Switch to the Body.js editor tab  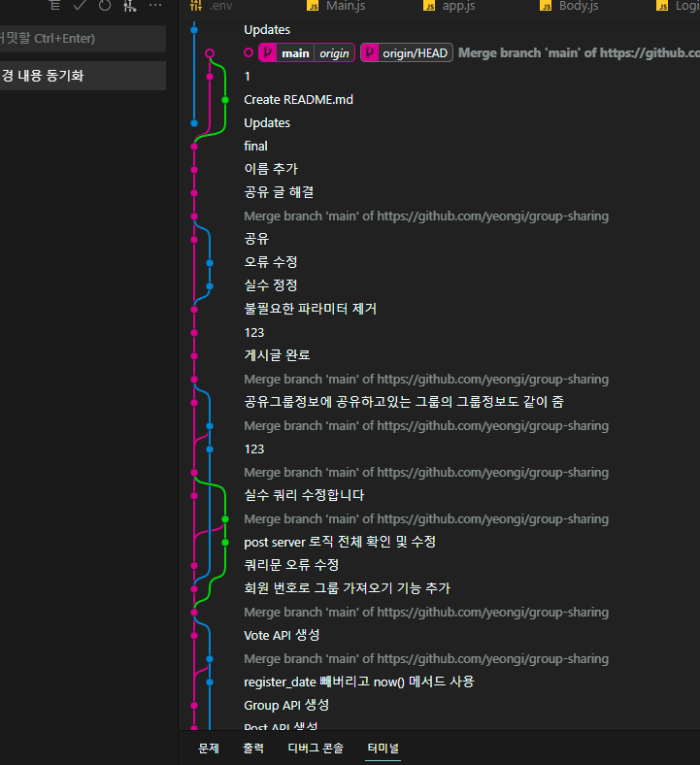click(x=579, y=6)
